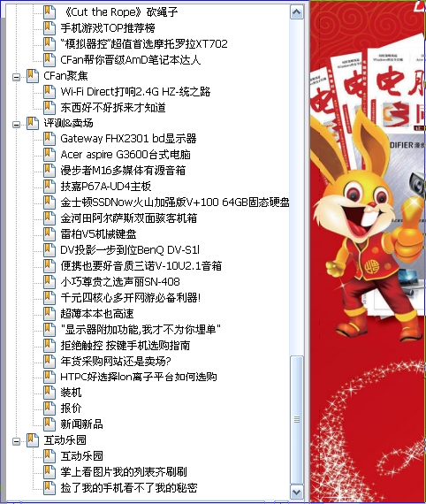The image size is (426, 504).
Task: Click bookmark icon beside 手机游戏TOP推荐榜
Action: [x=49, y=28]
